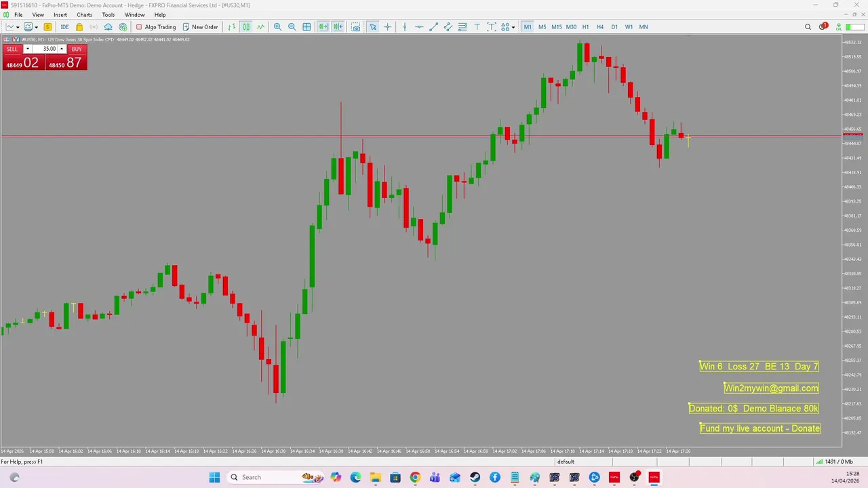Toggle chart auto scroll
The height and width of the screenshot is (488, 868).
click(323, 27)
